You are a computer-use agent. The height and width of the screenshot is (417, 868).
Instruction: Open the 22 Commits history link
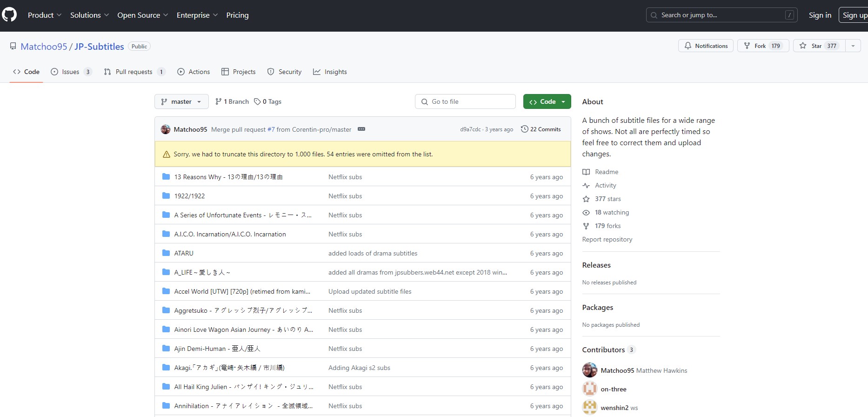(x=541, y=129)
